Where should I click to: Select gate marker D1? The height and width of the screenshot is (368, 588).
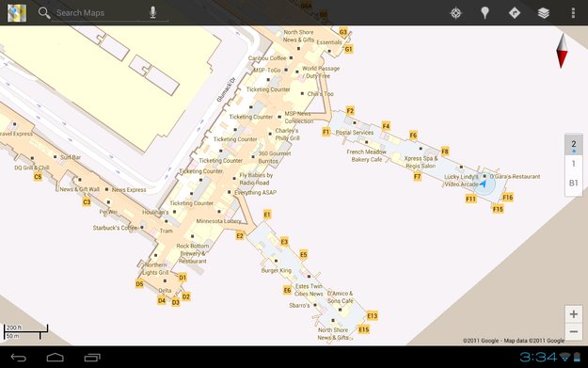click(183, 278)
